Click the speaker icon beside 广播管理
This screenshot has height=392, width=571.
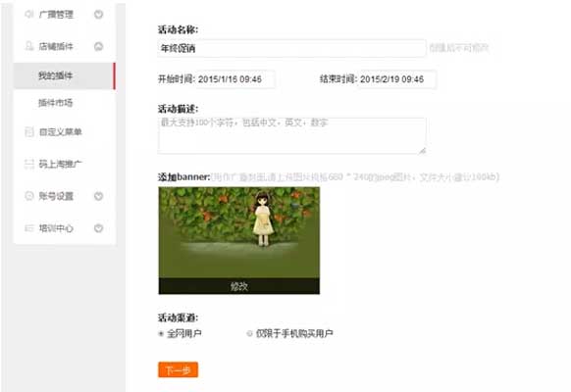click(28, 14)
